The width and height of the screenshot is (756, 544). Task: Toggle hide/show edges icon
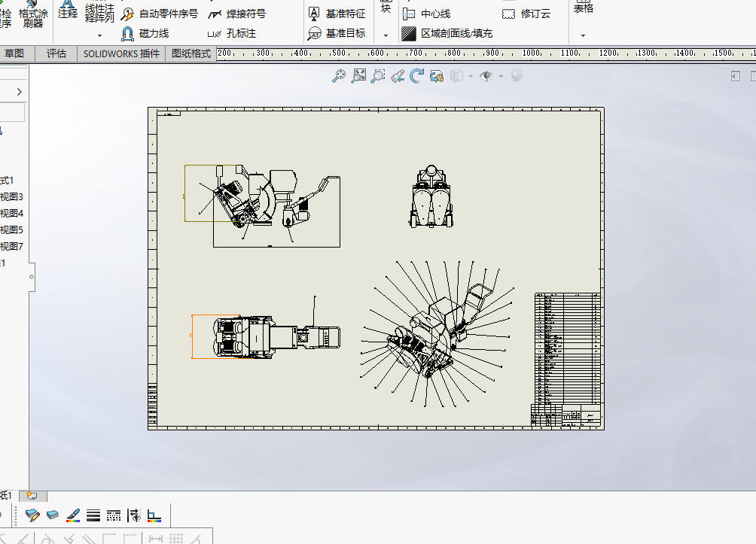pos(134,515)
